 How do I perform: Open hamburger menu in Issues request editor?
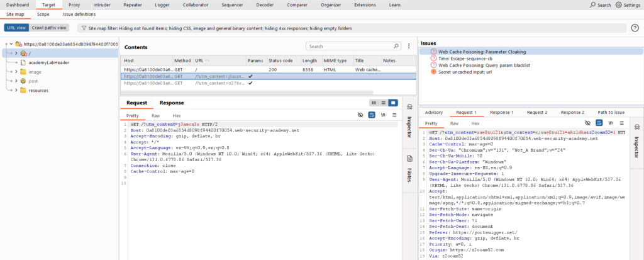pos(622,123)
